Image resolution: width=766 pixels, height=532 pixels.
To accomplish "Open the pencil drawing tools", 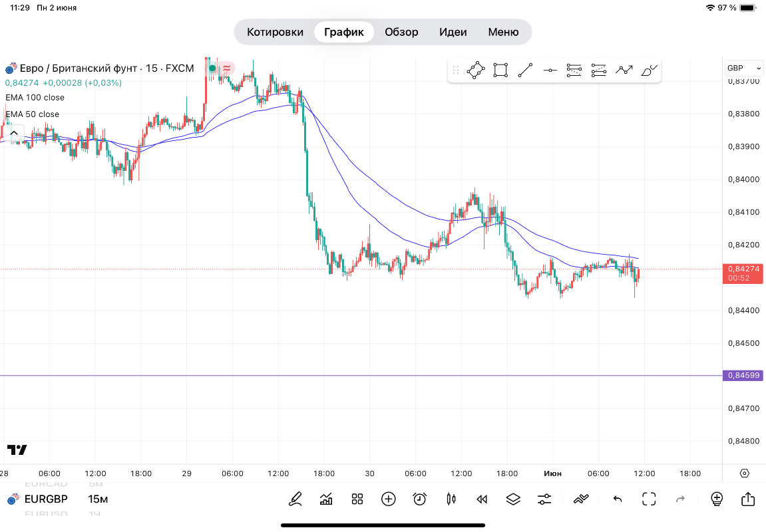I will 295,499.
